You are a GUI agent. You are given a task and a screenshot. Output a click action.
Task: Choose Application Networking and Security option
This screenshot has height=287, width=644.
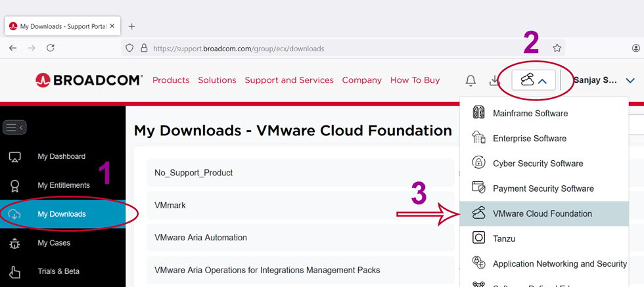click(544, 263)
